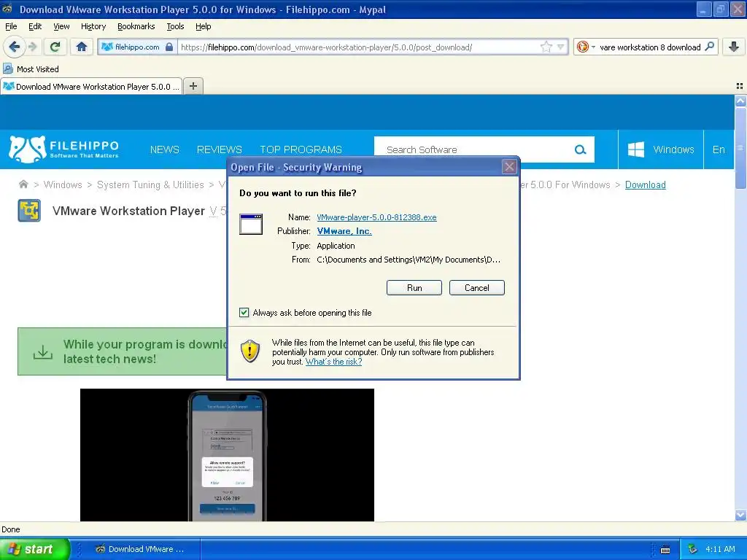Open the Help menu
The image size is (747, 560).
(203, 26)
